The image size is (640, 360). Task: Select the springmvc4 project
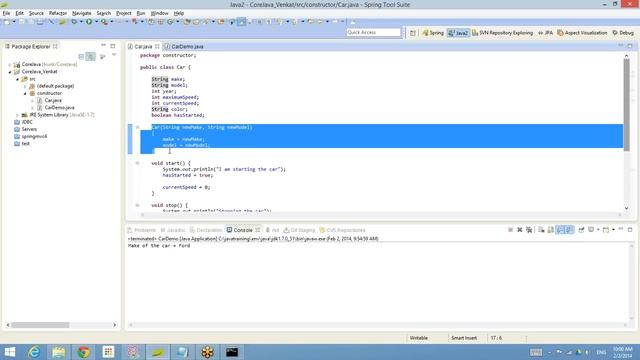coord(34,136)
